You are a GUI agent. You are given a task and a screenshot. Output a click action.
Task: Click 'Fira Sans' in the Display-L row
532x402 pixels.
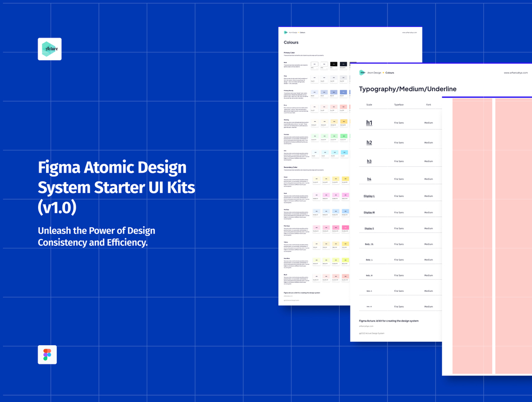coord(399,196)
